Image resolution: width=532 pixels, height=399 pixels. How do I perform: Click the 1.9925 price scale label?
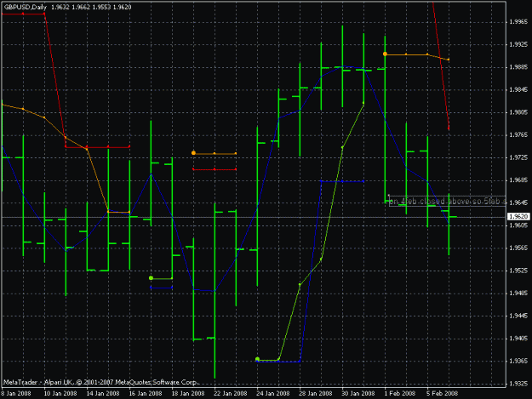click(518, 44)
